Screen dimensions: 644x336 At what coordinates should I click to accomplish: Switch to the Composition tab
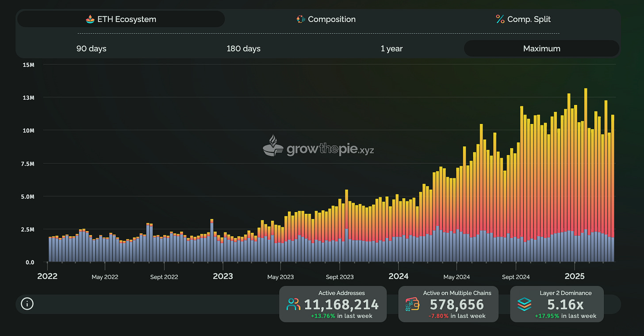coord(326,19)
